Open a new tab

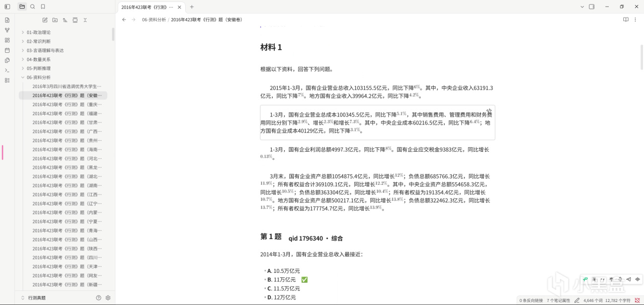(192, 7)
